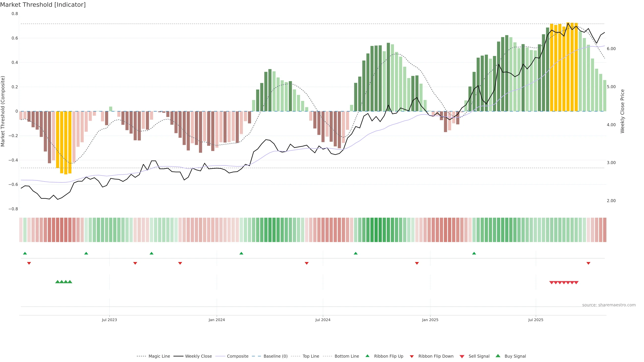Click Buy Signal legend triangle icon
644x362 pixels.
(x=498, y=356)
